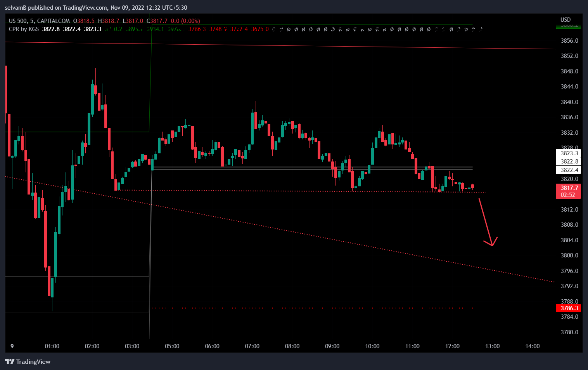
Task: Click the 05:00 time axis label
Action: (x=172, y=346)
